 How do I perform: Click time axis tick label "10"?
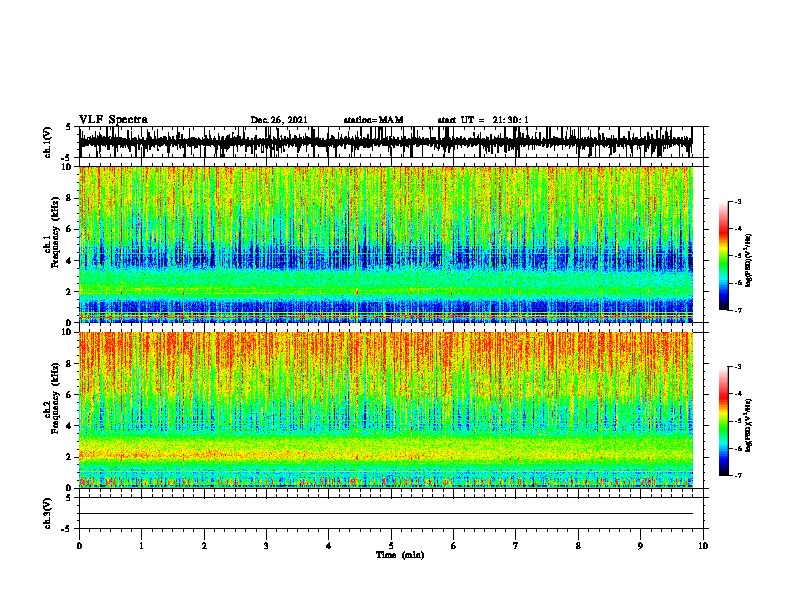click(703, 546)
